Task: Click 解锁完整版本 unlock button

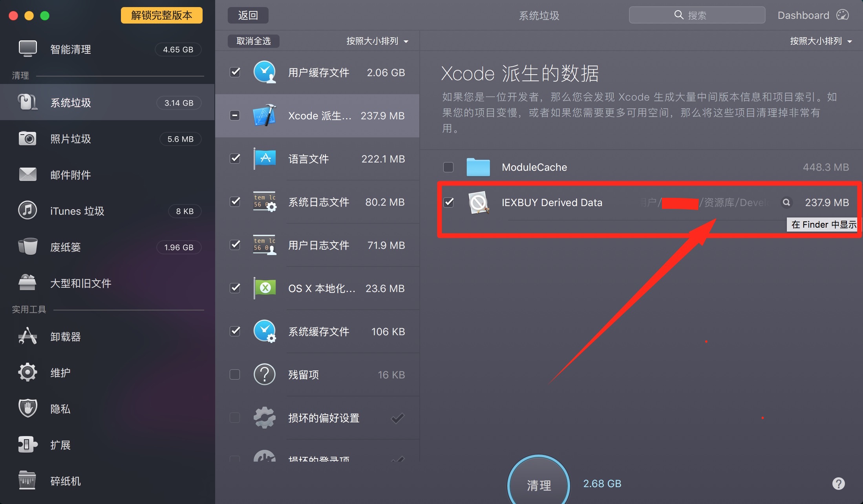Action: pyautogui.click(x=162, y=15)
